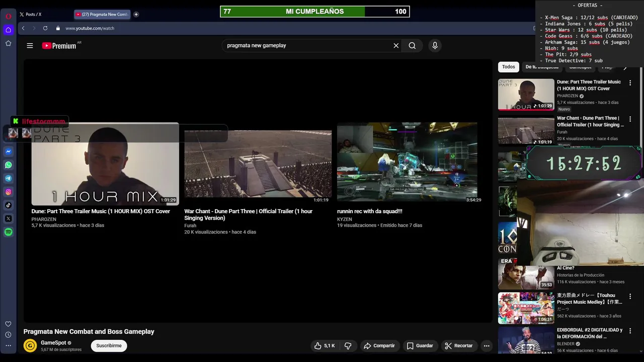644x362 pixels.
Task: Open the purple home icon in the Opera sidebar
Action: pos(9,30)
